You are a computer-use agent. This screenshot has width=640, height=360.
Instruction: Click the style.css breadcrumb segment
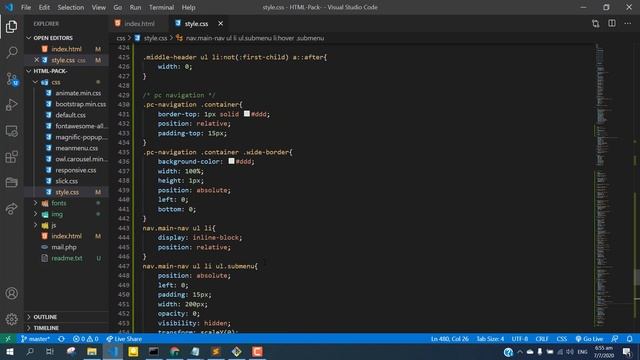(x=155, y=38)
